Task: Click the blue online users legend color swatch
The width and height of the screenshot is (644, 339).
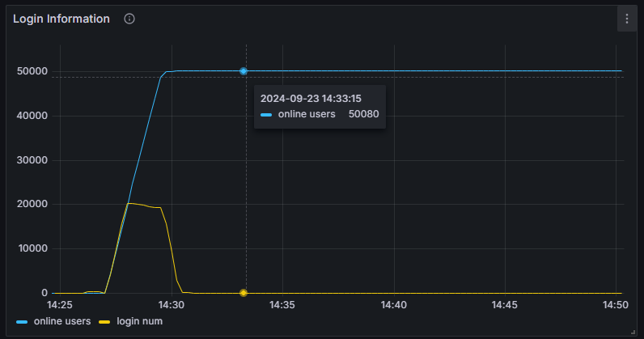Action: (x=22, y=322)
